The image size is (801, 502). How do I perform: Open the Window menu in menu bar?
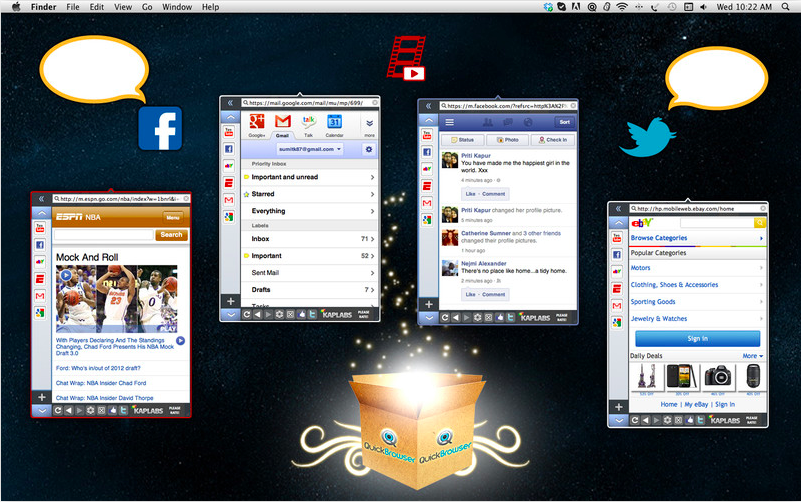(177, 7)
